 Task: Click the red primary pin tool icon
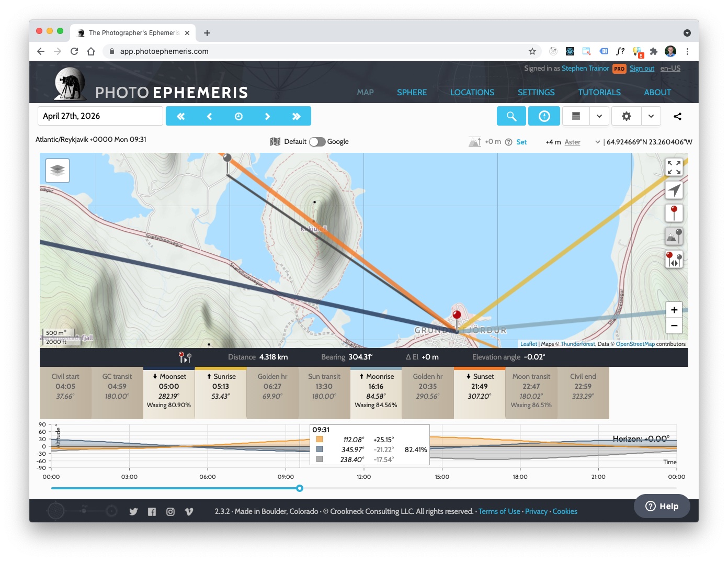click(674, 213)
